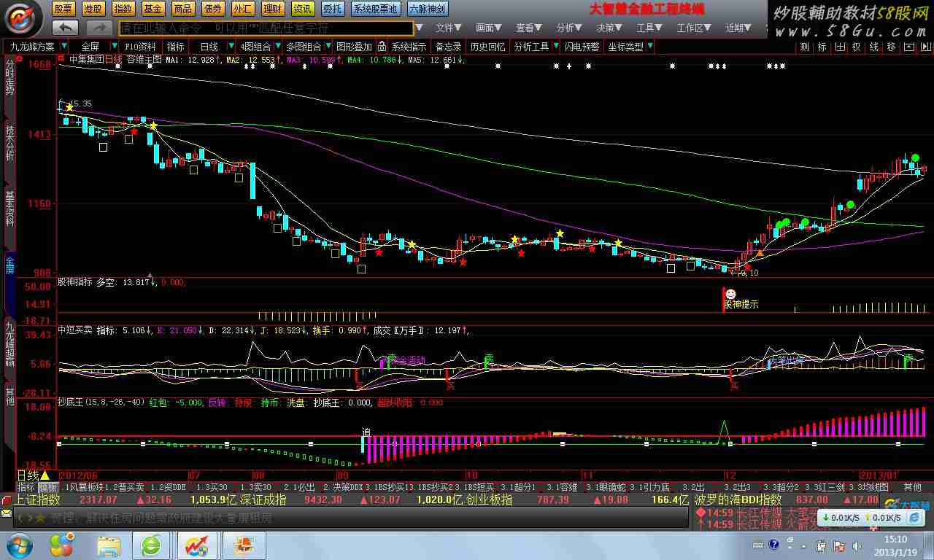Switch to the 基本资料 side tab
The width and height of the screenshot is (934, 560).
pyautogui.click(x=9, y=208)
